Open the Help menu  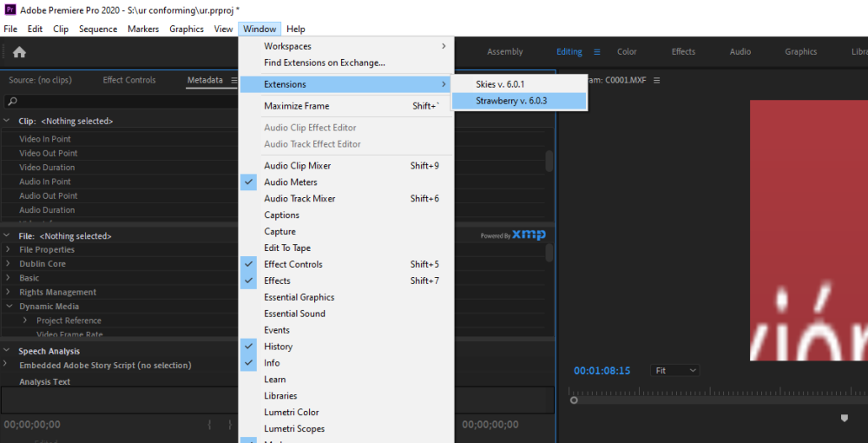pyautogui.click(x=296, y=29)
